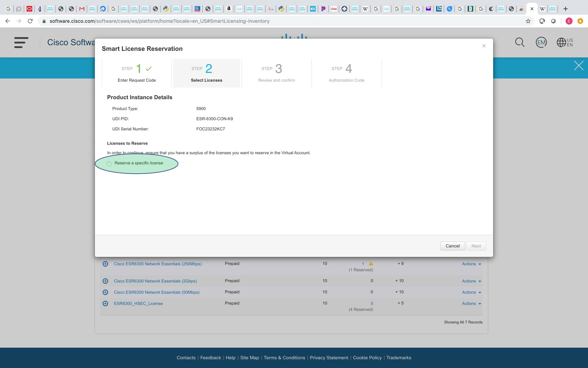
Task: Open the Trademarks footer link
Action: point(399,358)
